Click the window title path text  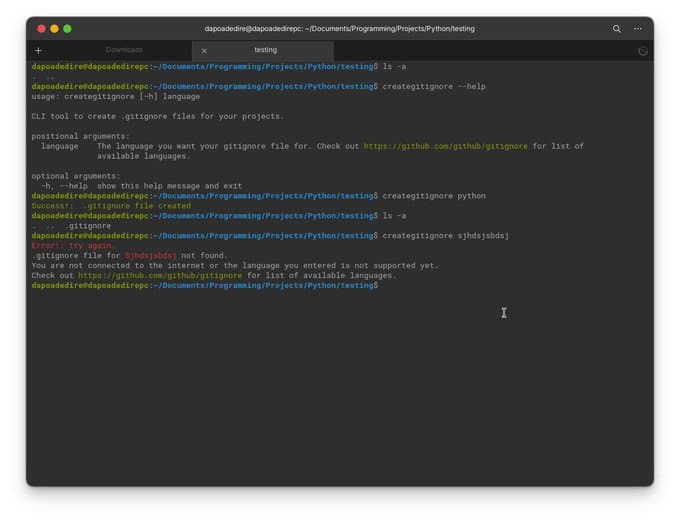coord(339,29)
